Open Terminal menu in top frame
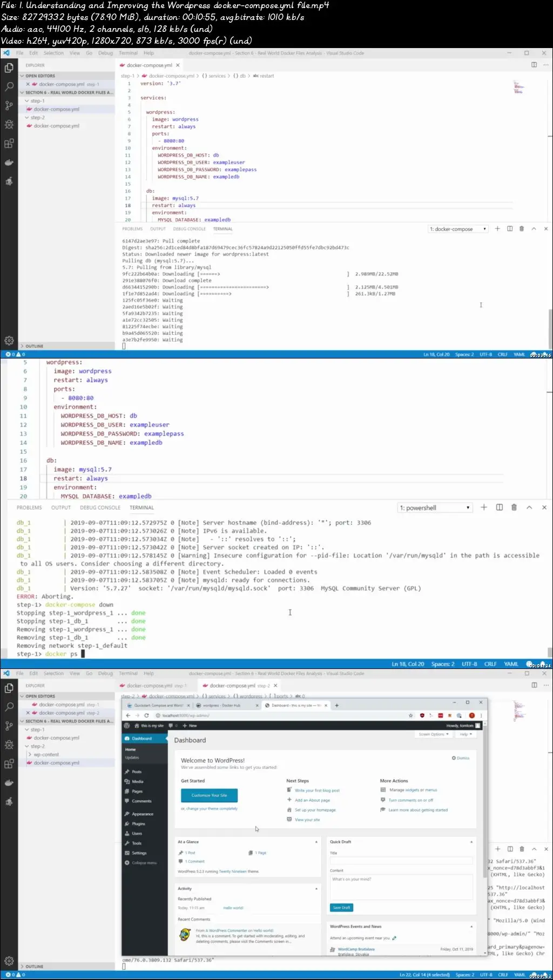Image resolution: width=553 pixels, height=980 pixels. tap(128, 53)
